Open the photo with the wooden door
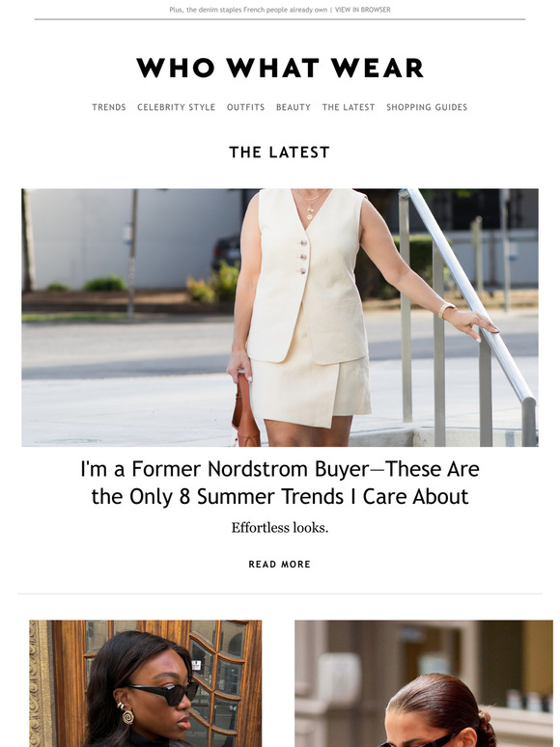560x747 pixels. pos(146,683)
